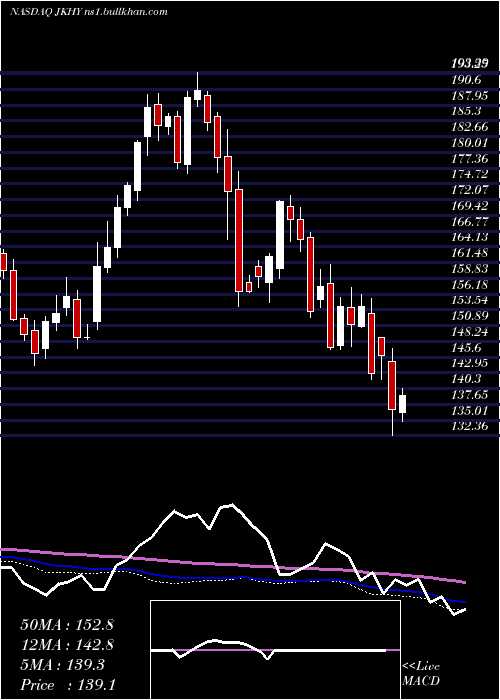Click the 187.95 price axis label
The height and width of the screenshot is (700, 500).
[469, 96]
